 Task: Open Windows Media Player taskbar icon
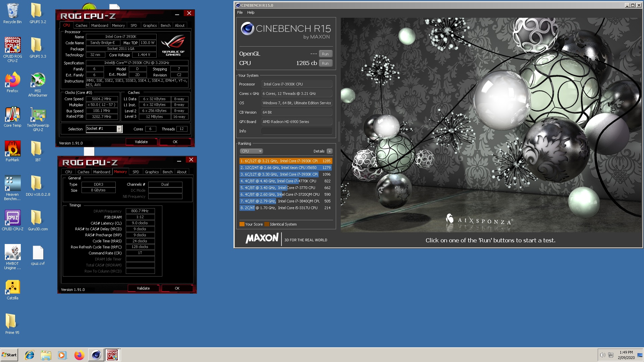62,355
